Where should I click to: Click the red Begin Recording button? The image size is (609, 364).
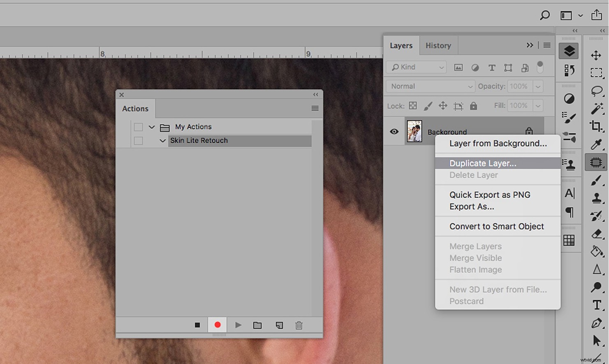[x=218, y=325]
